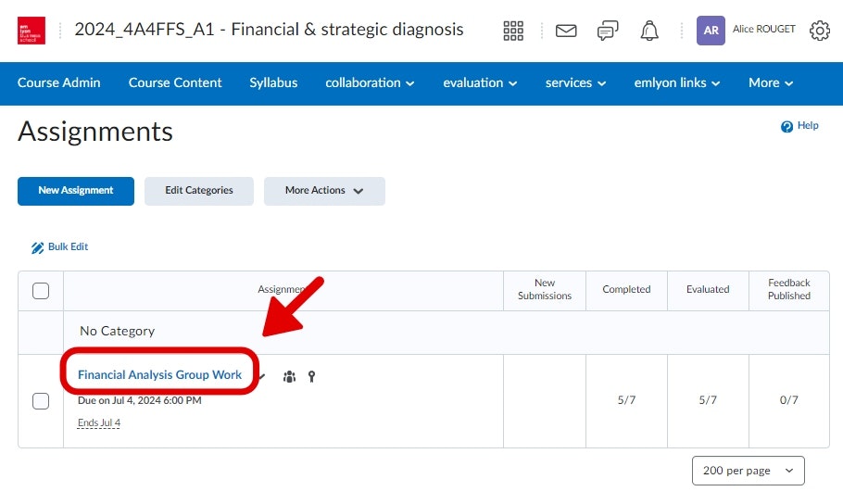Open the course selector grid icon
This screenshot has height=504, width=843.
[x=513, y=31]
